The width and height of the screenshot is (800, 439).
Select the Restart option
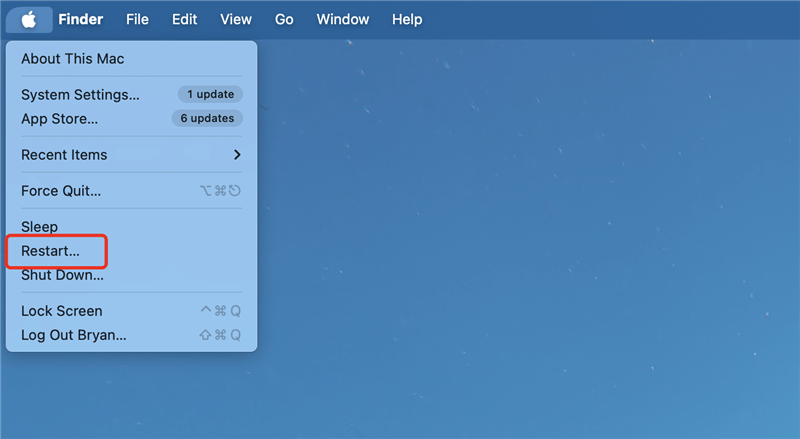click(50, 251)
